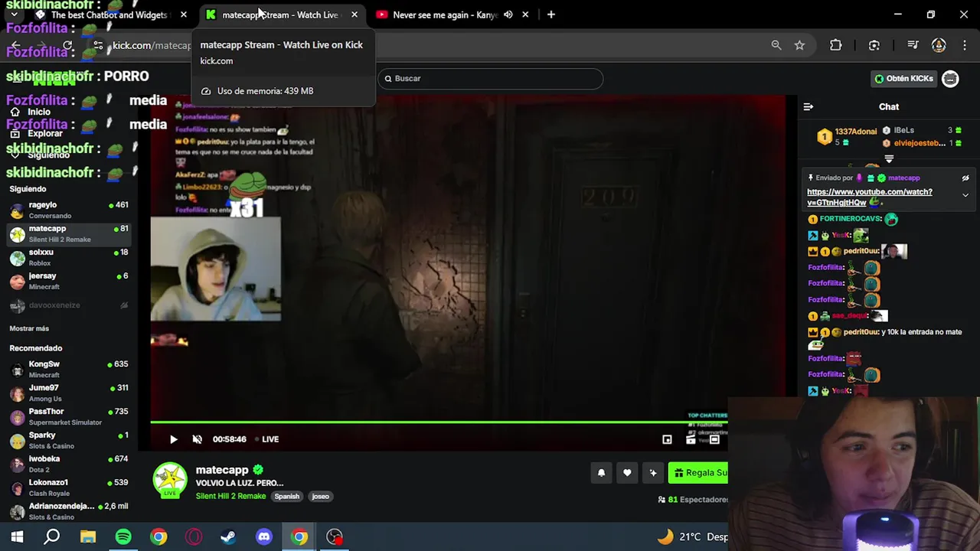
Task: Focus the Buscar search field
Action: 490,79
